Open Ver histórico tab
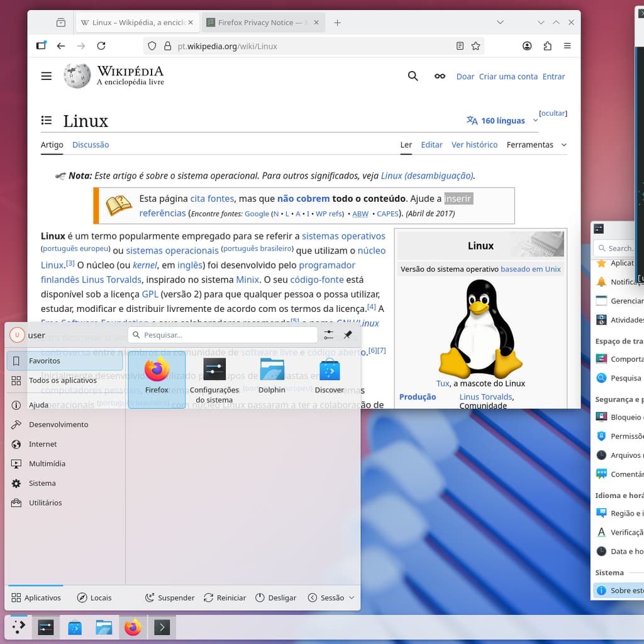Image resolution: width=644 pixels, height=644 pixels. point(474,145)
